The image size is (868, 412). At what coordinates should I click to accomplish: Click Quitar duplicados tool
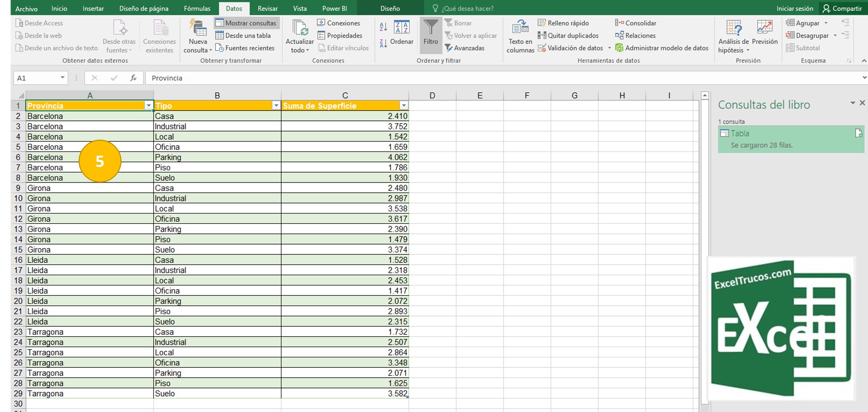pos(568,35)
